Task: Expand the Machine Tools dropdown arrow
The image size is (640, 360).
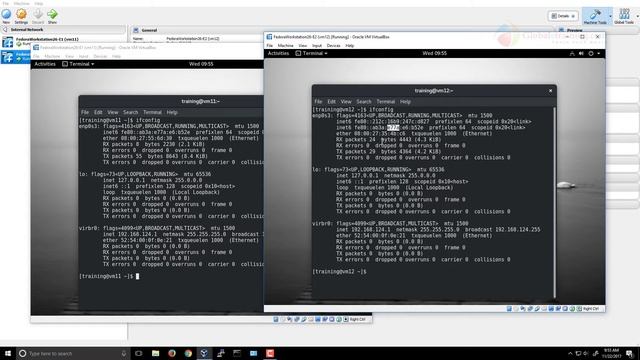Action: tap(610, 16)
